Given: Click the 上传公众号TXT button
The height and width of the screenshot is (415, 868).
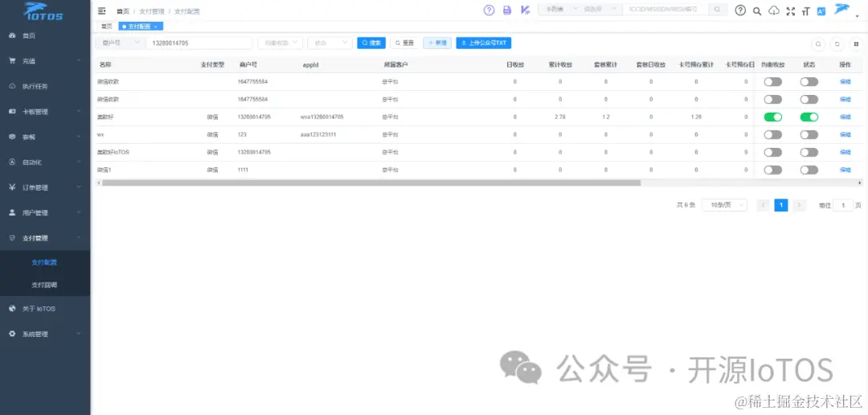Looking at the screenshot, I should point(483,43).
